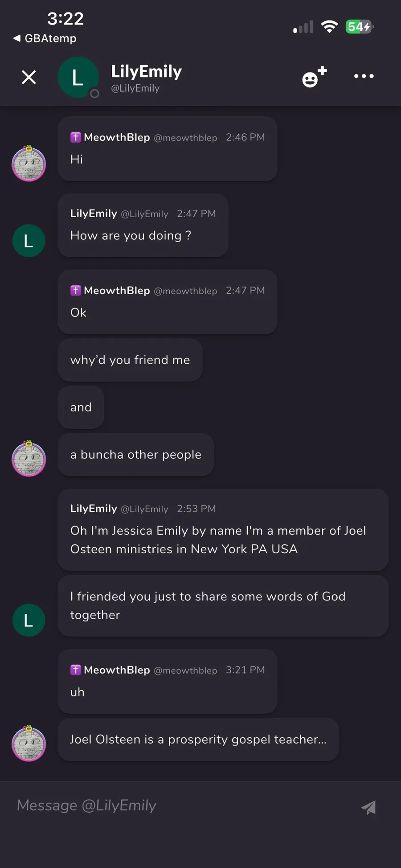Screen dimensions: 401x868
Task: Tap LilyEmily's avatar next to 'How are you doing'
Action: [29, 241]
